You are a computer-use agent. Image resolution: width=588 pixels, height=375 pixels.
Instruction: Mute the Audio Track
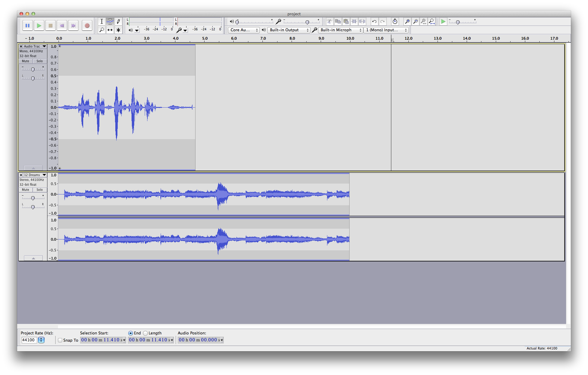(26, 61)
